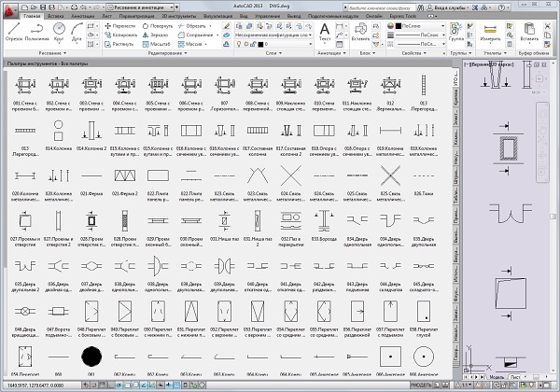This screenshot has width=560, height=392.
Task: Click the Текст annotation tool
Action: [325, 32]
